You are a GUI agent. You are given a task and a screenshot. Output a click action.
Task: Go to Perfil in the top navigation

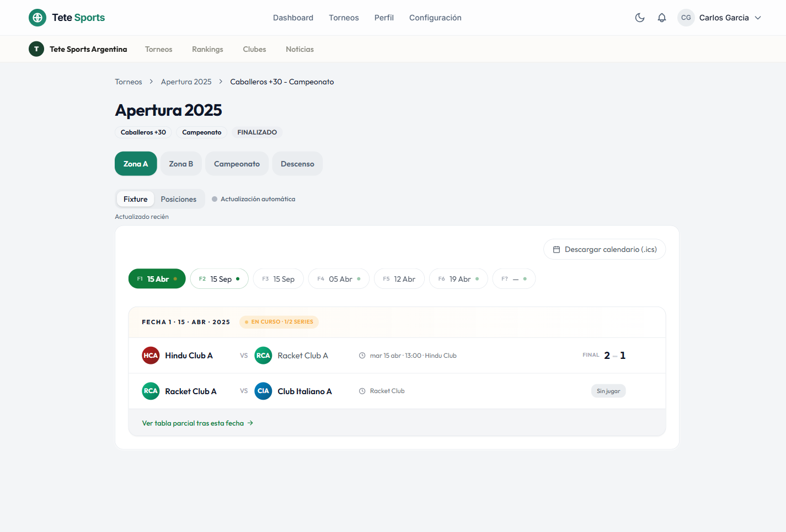coord(384,18)
